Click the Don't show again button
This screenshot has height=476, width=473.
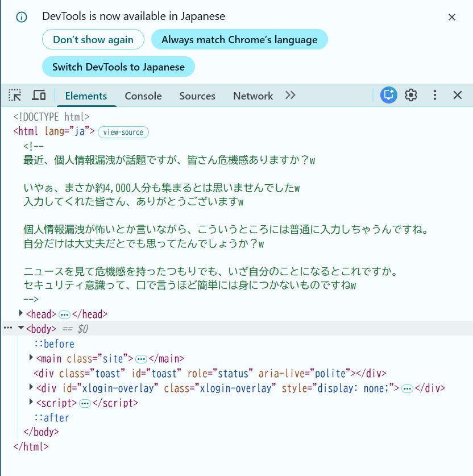pyautogui.click(x=93, y=39)
